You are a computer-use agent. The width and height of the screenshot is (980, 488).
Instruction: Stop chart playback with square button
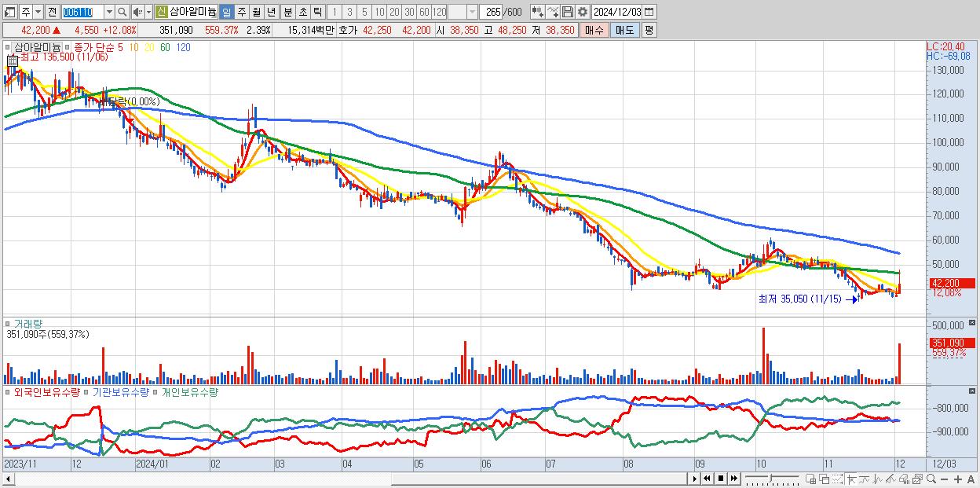click(x=721, y=479)
